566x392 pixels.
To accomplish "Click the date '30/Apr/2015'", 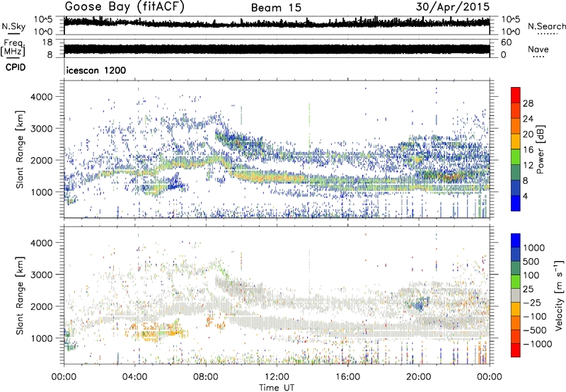I will 453,7.
